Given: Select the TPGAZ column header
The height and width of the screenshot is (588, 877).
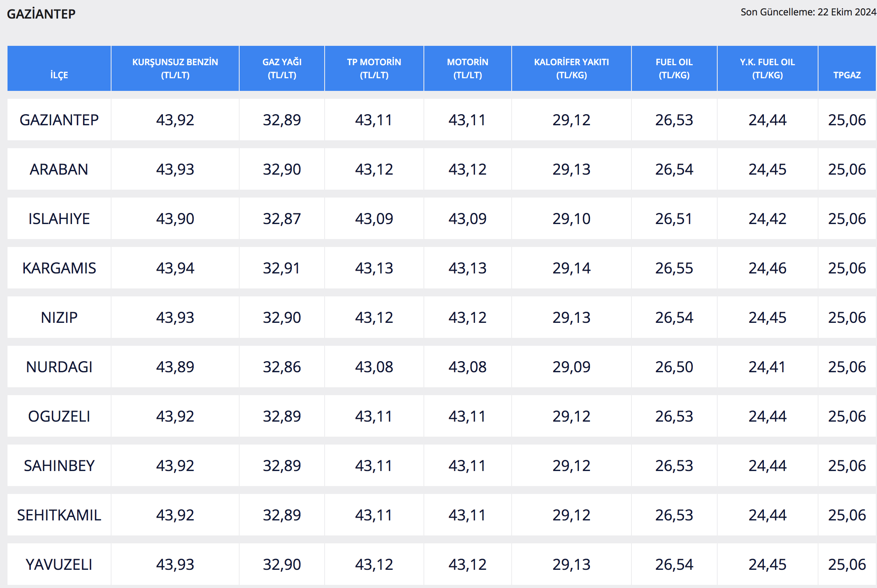Looking at the screenshot, I should [847, 75].
